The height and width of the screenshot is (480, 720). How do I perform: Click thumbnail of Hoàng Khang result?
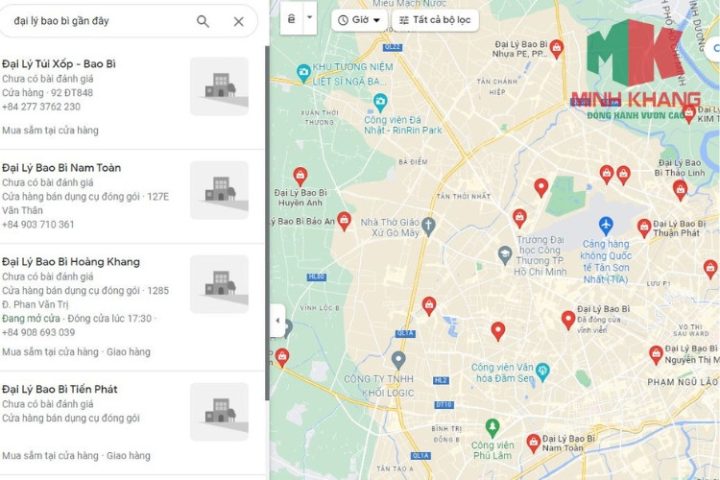coord(219,284)
